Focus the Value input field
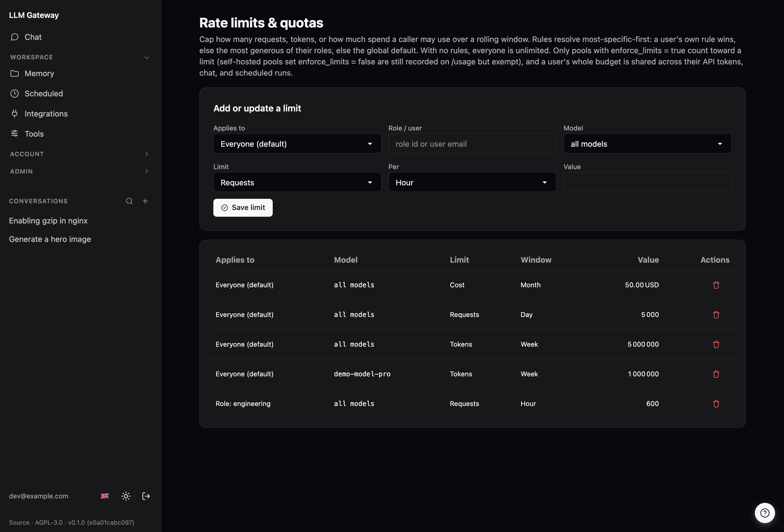This screenshot has width=784, height=532. click(x=647, y=183)
